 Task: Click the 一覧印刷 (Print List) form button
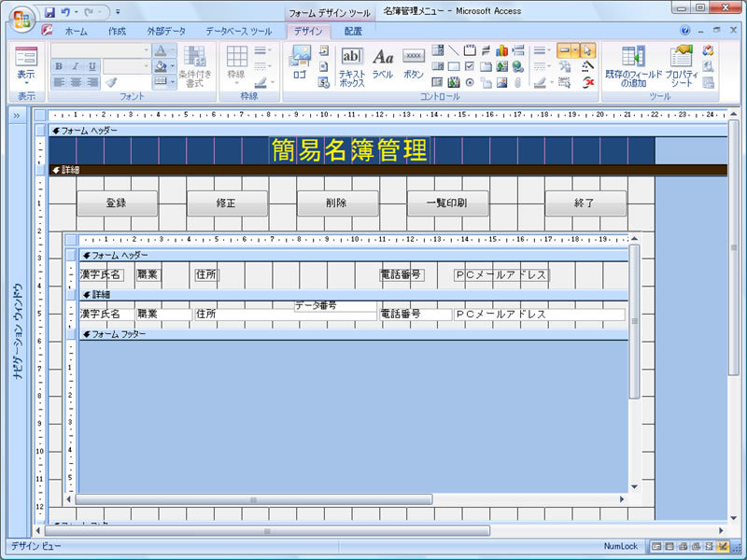tap(446, 203)
